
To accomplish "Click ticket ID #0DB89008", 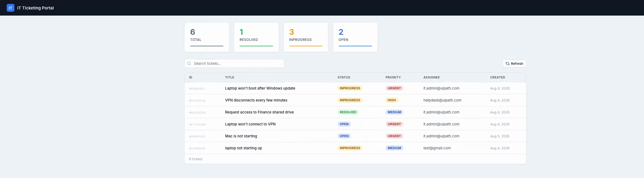I will (x=197, y=149).
